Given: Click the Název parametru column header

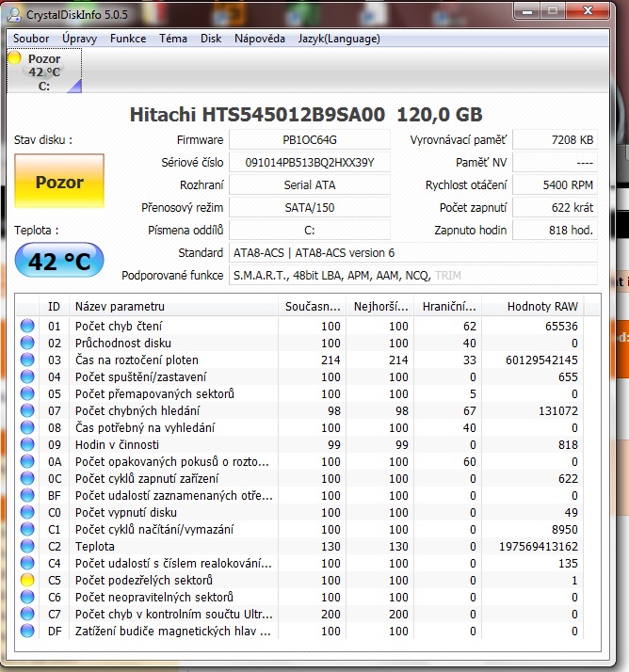Looking at the screenshot, I should [173, 307].
